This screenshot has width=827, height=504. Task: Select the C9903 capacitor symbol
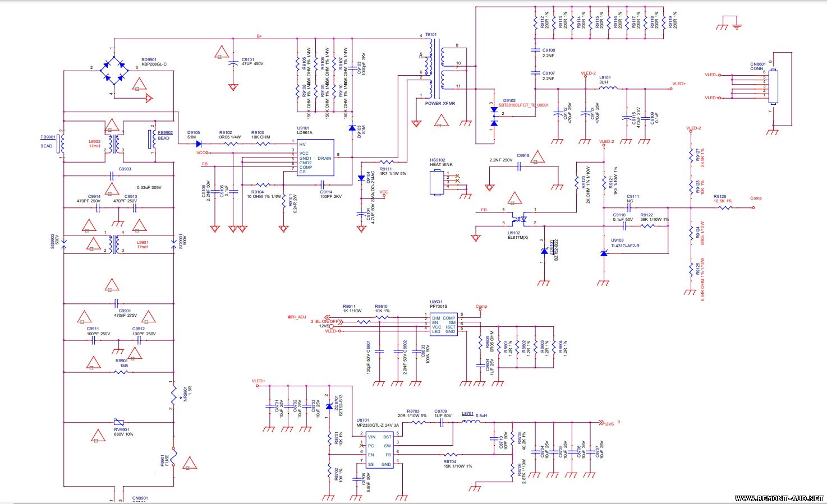(x=112, y=177)
